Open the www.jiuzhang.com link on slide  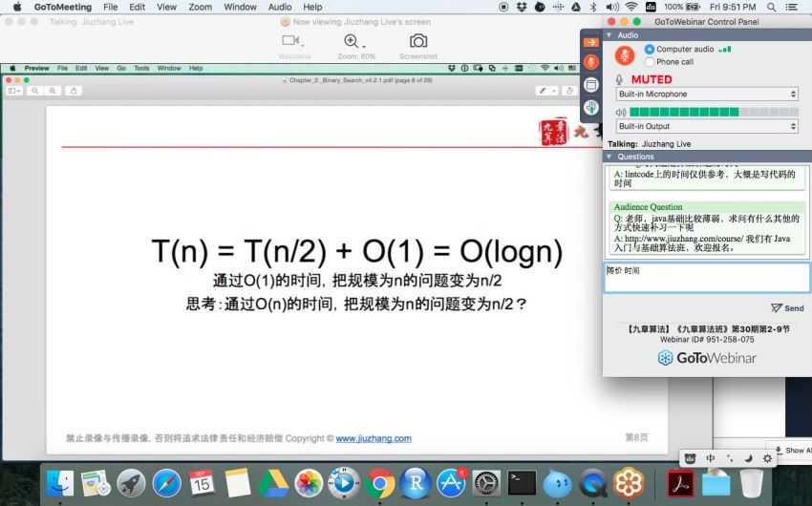374,439
